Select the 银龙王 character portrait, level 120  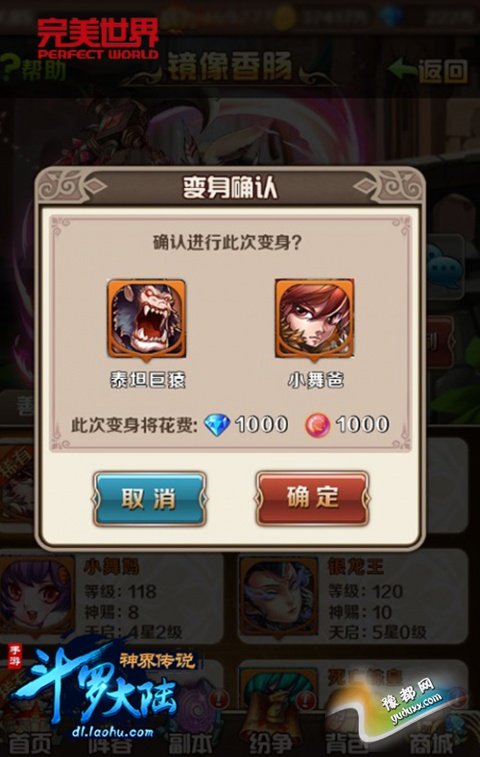coord(278,597)
